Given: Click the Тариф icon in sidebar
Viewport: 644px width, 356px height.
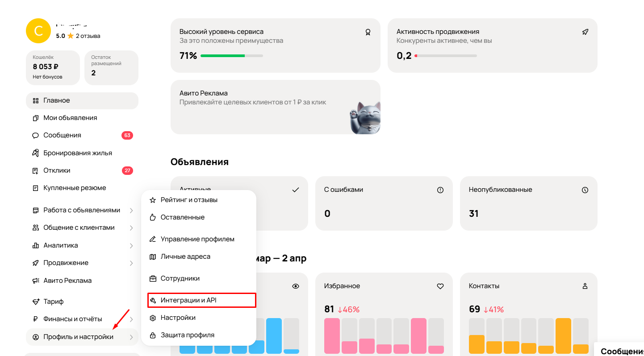Looking at the screenshot, I should coord(36,301).
